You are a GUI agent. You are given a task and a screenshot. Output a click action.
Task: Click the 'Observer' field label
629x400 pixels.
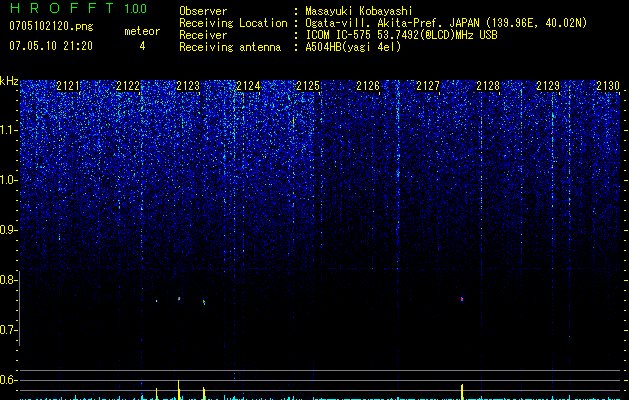tap(203, 11)
